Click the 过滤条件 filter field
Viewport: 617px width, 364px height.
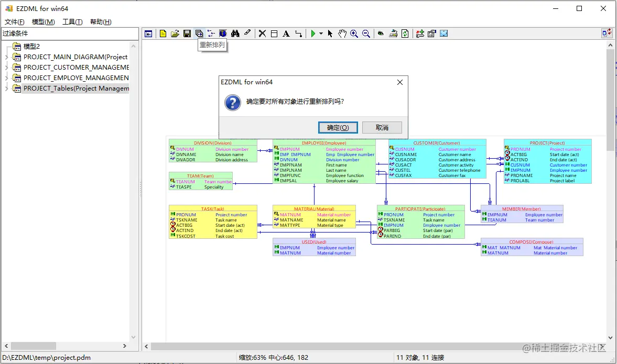click(x=70, y=34)
